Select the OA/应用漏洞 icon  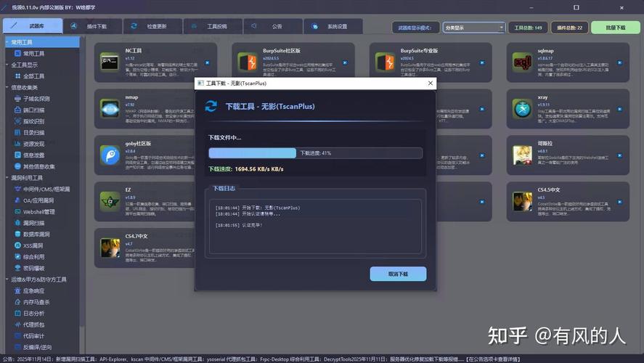click(x=17, y=200)
